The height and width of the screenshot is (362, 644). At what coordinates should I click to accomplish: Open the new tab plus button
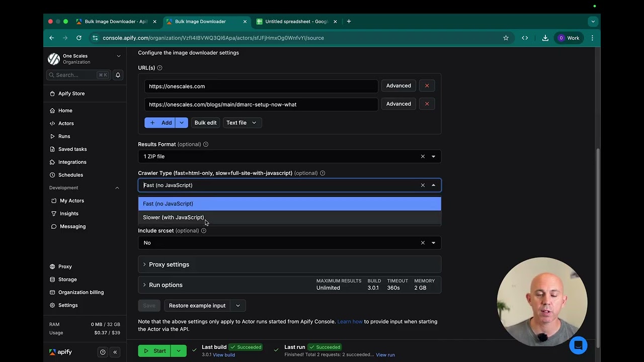349,22
